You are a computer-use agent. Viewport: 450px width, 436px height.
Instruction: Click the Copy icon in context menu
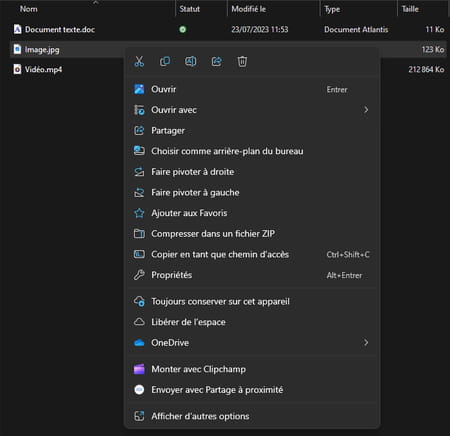coord(165,62)
